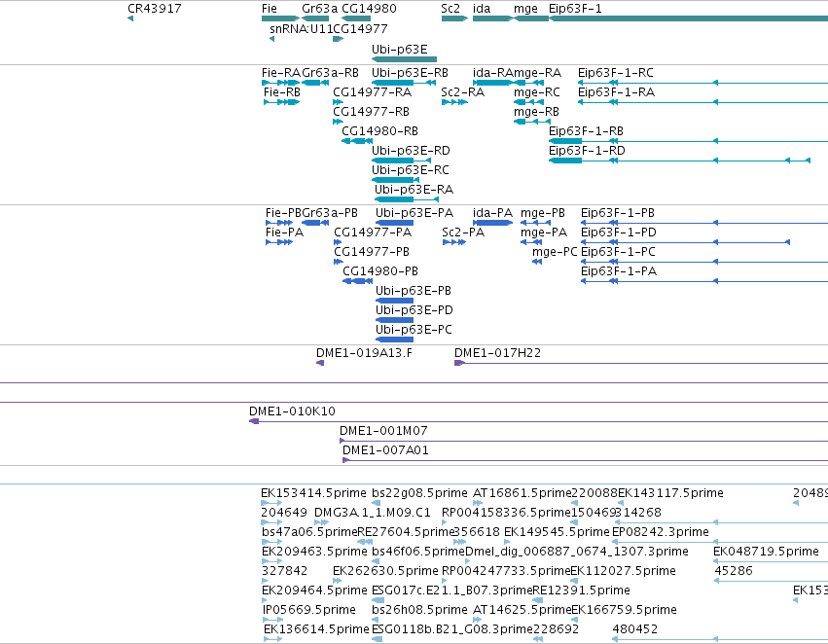Click the Sc2 gene label
The width and height of the screenshot is (828, 644).
coord(450,9)
